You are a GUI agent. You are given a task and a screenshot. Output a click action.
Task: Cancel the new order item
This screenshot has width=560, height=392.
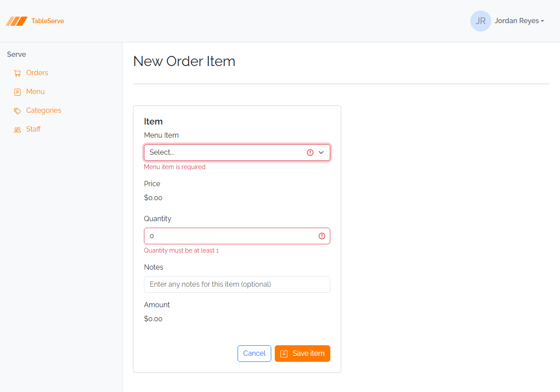[x=254, y=354]
